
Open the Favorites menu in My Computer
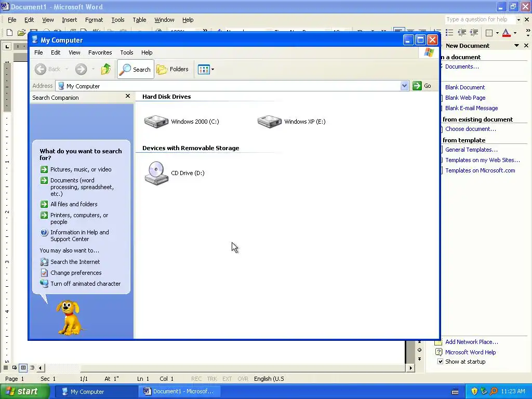(x=100, y=52)
